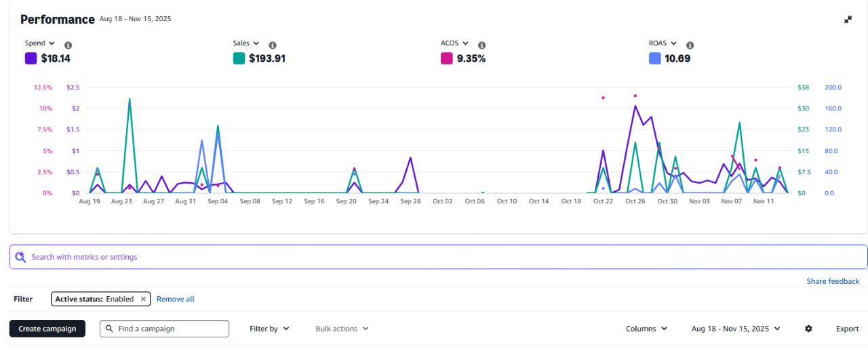Change the Aug 18 - Nov 15 date range

tap(736, 329)
